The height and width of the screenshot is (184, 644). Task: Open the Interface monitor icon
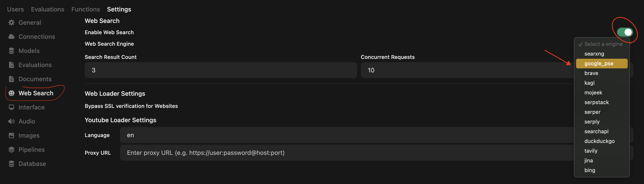click(x=11, y=107)
